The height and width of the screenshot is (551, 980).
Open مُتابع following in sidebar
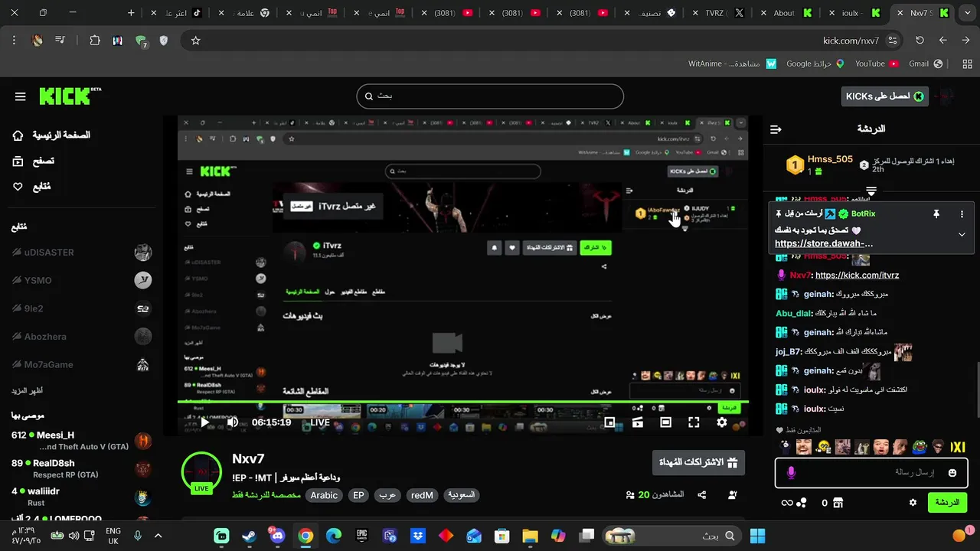(x=31, y=187)
